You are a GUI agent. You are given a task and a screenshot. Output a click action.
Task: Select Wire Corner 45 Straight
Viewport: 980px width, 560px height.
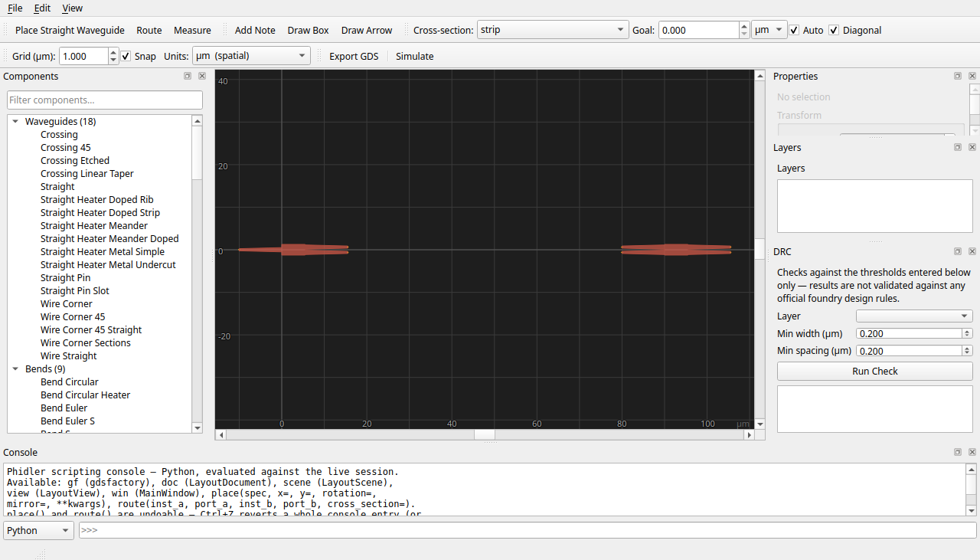(x=91, y=330)
